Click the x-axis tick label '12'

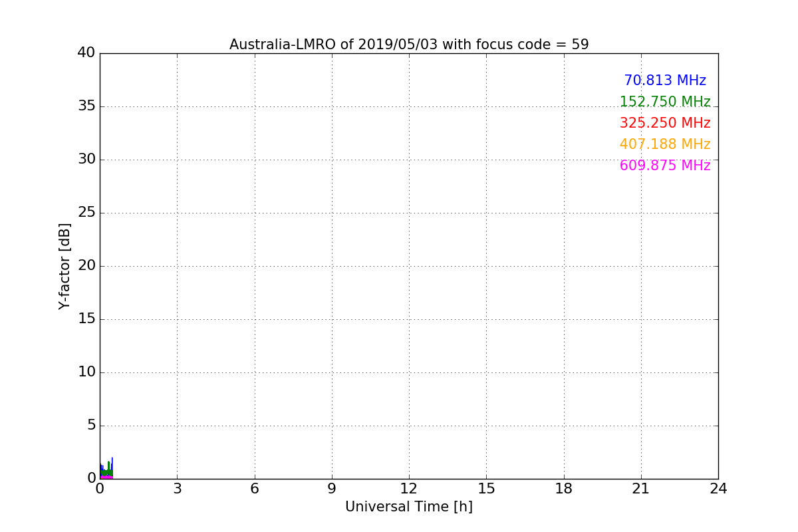coord(409,489)
